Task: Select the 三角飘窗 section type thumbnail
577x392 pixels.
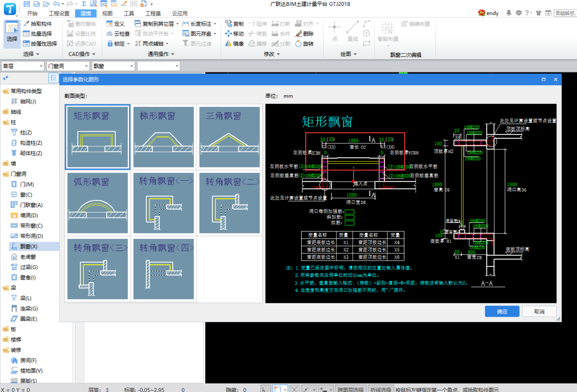Action: point(229,137)
